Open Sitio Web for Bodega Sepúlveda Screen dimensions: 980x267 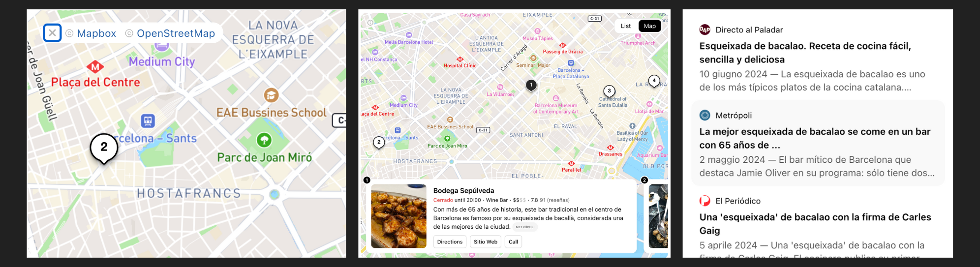click(486, 241)
